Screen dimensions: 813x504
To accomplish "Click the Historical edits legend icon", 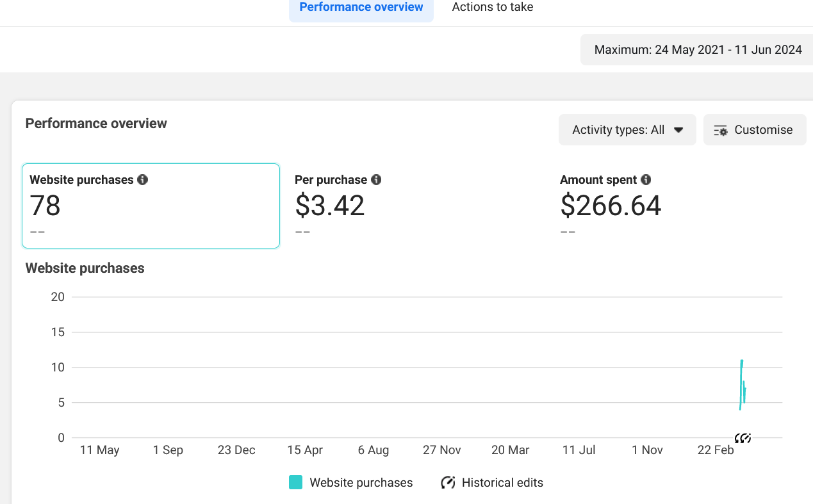I will (x=448, y=483).
